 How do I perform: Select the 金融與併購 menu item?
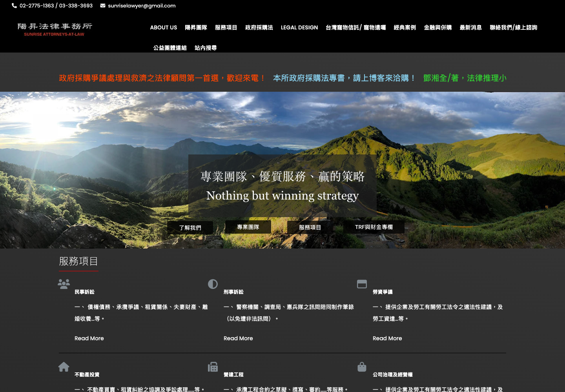click(438, 27)
